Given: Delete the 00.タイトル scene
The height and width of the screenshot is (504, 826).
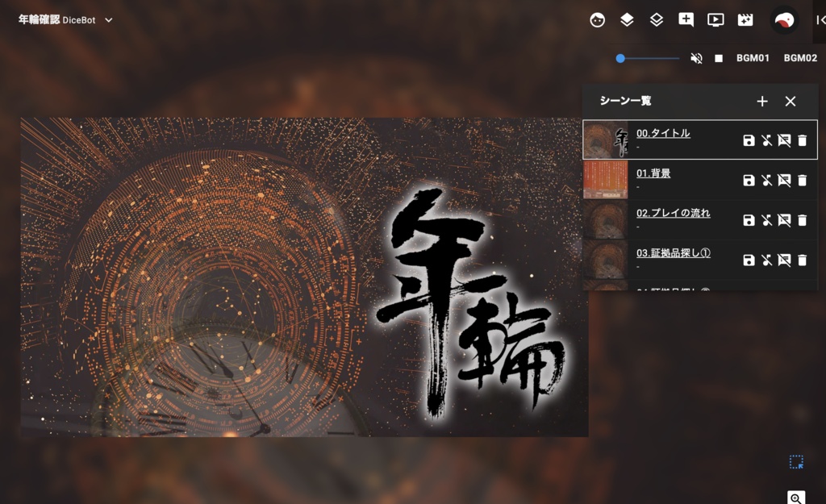Looking at the screenshot, I should tap(803, 140).
